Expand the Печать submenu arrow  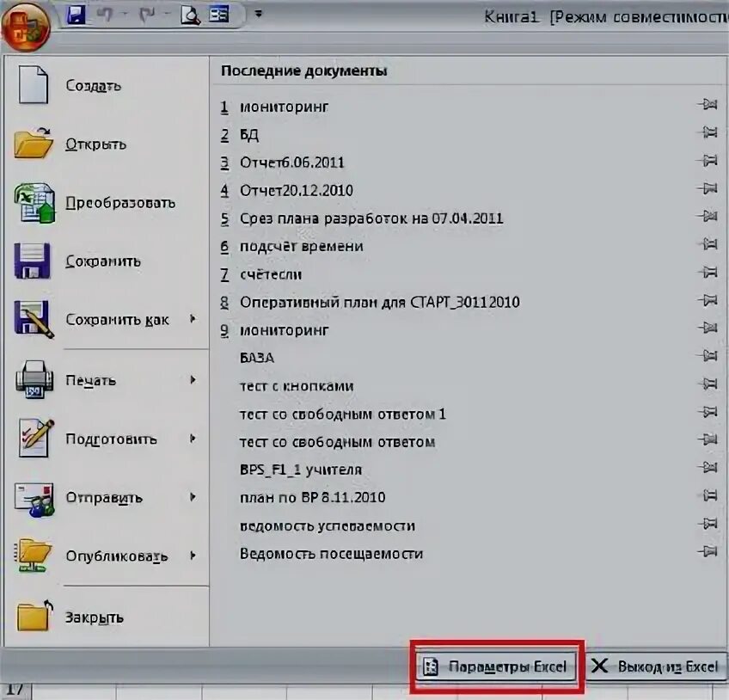pos(193,380)
